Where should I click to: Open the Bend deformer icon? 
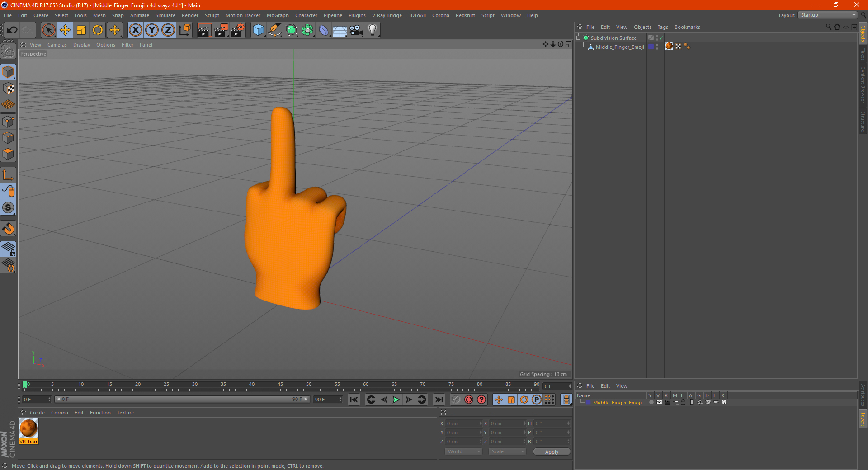pos(324,30)
